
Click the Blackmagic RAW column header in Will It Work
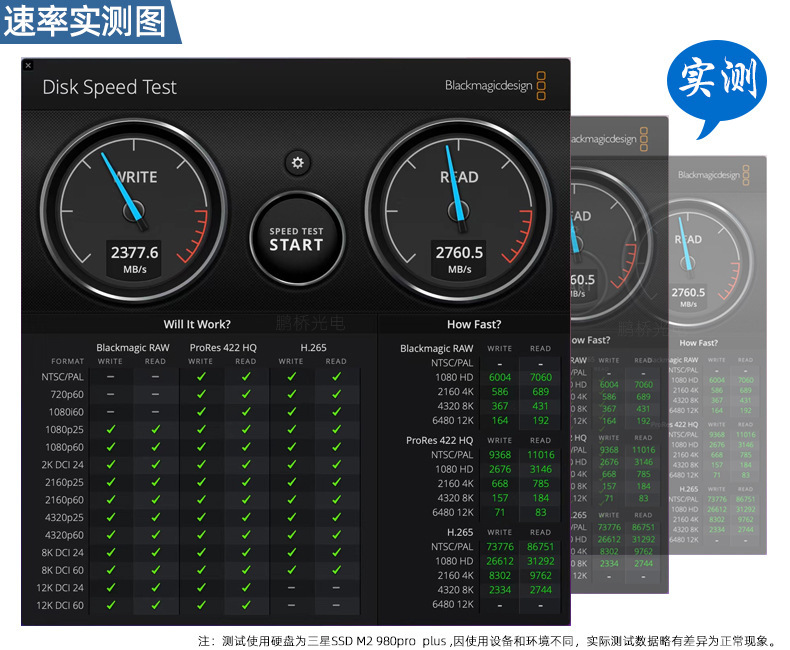click(133, 348)
